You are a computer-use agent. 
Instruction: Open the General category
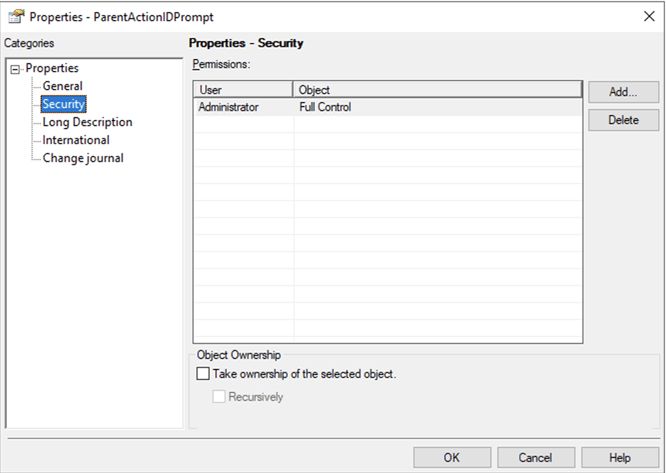point(62,86)
